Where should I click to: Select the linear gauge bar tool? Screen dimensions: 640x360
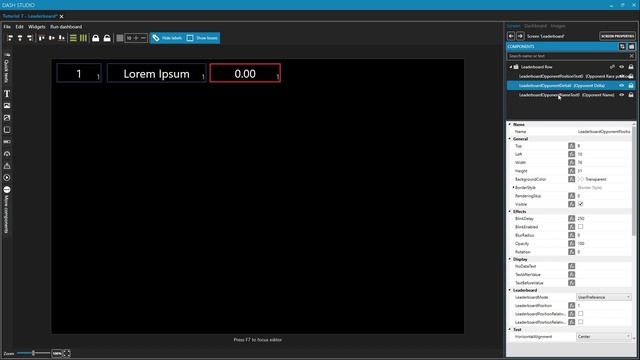click(7, 142)
